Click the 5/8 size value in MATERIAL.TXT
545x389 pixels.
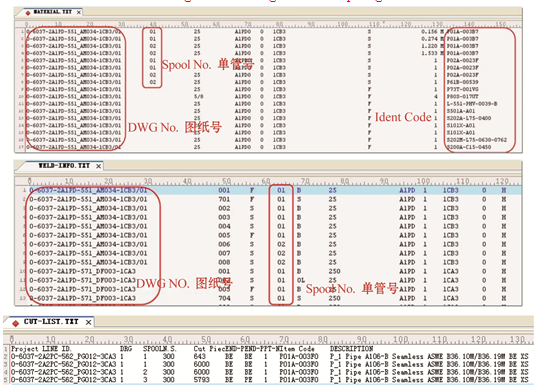199,97
